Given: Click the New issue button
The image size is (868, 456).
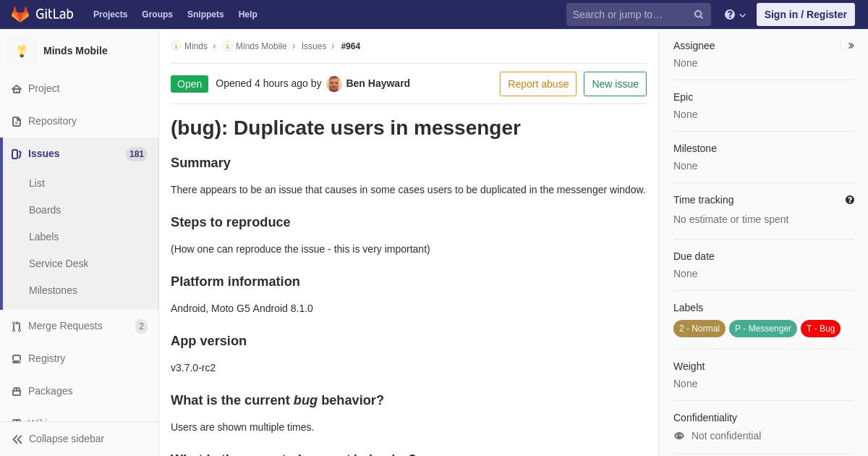Looking at the screenshot, I should 615,84.
